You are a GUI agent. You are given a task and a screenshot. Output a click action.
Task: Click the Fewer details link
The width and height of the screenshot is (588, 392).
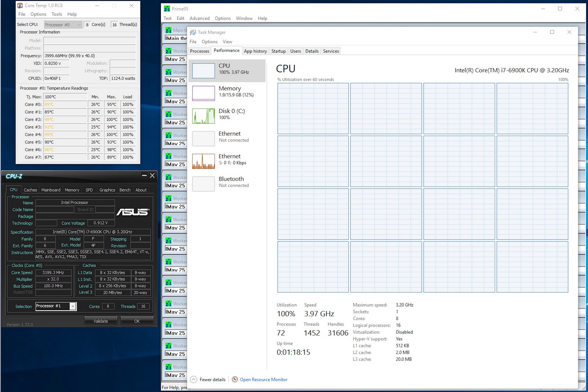point(213,380)
